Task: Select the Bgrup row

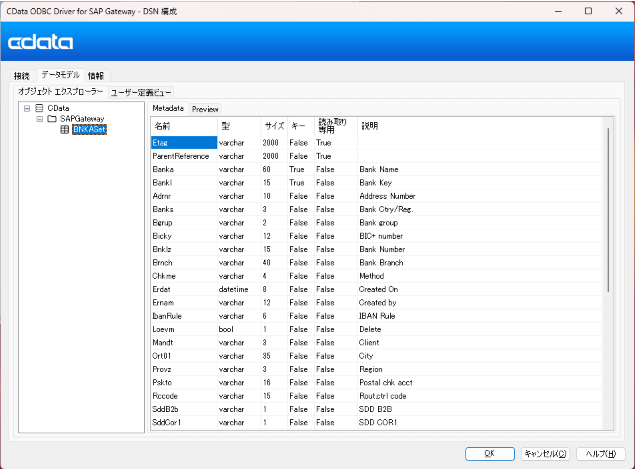Action: [377, 223]
